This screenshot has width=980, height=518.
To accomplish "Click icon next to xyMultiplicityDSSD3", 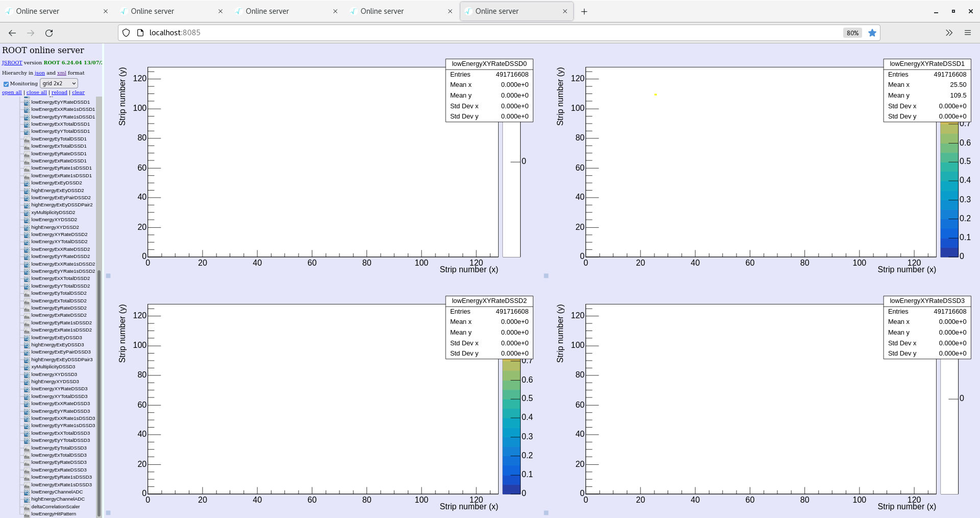I will pos(27,367).
